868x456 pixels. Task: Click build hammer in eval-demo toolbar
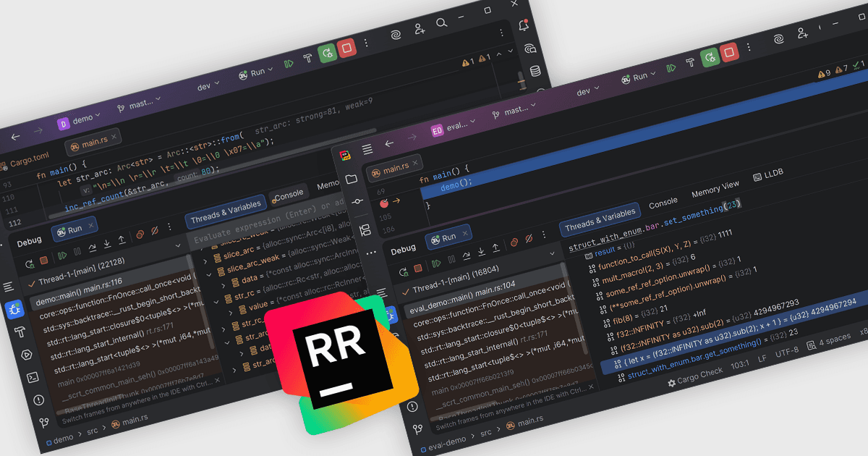[690, 62]
